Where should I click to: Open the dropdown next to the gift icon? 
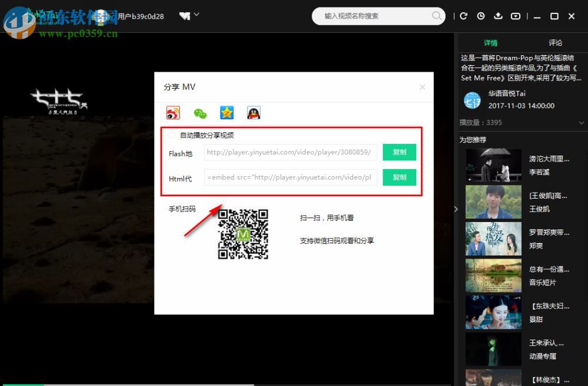pyautogui.click(x=198, y=15)
